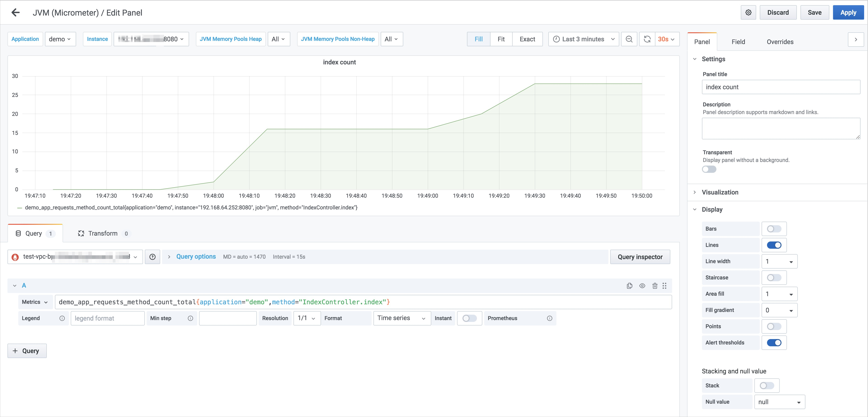Open the test-vpc data source dropdown

click(x=75, y=257)
